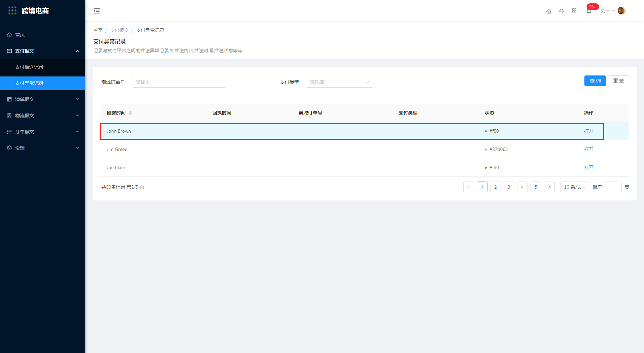Open John Brown row via 打开
The height and width of the screenshot is (353, 644).
click(589, 131)
